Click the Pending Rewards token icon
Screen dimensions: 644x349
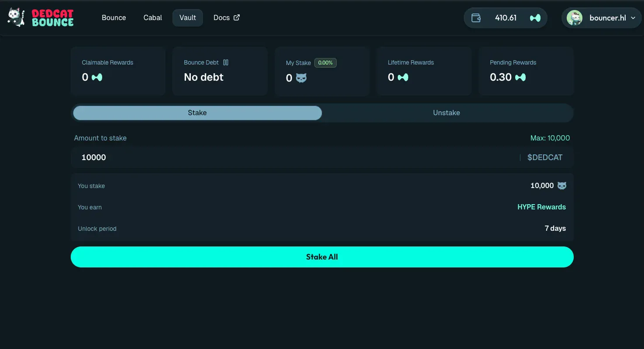pos(520,77)
